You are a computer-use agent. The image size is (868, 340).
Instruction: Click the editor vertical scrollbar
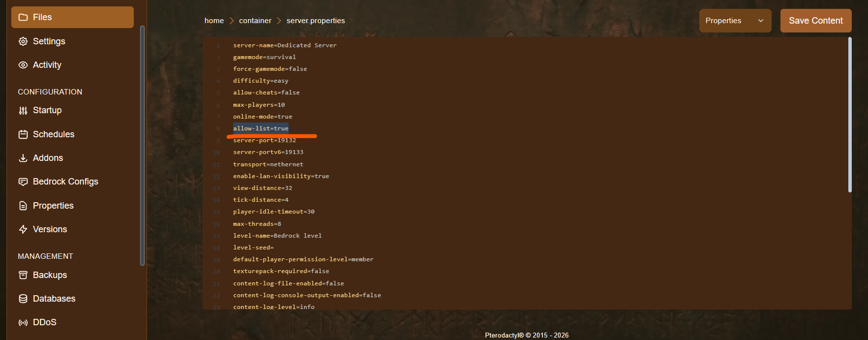coord(850,115)
